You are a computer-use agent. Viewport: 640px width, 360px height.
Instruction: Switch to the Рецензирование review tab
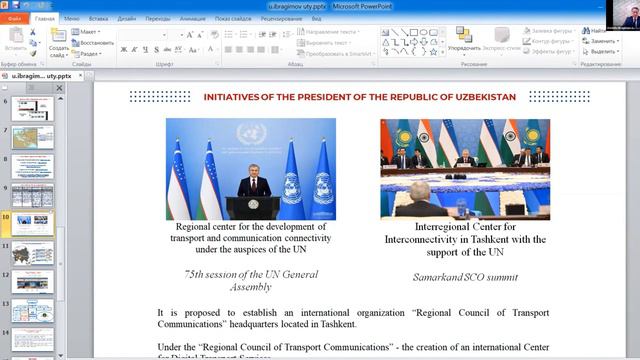coord(281,19)
